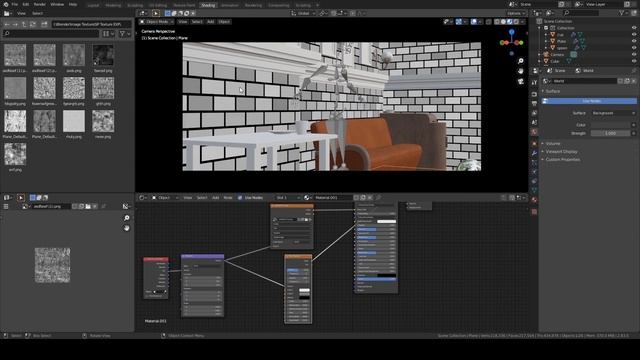640x360 pixels.
Task: Toggle X-ray mode in viewport header
Action: click(489, 22)
